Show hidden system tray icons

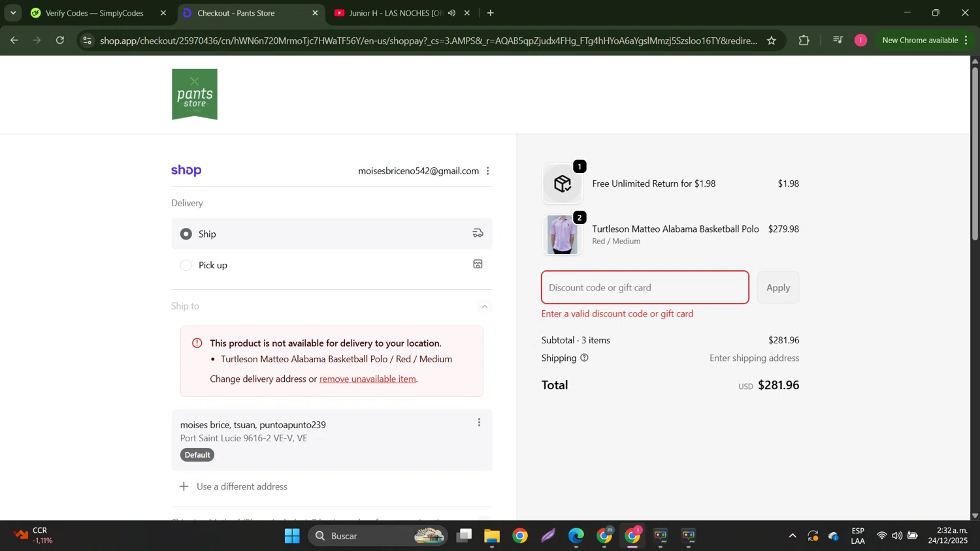792,536
